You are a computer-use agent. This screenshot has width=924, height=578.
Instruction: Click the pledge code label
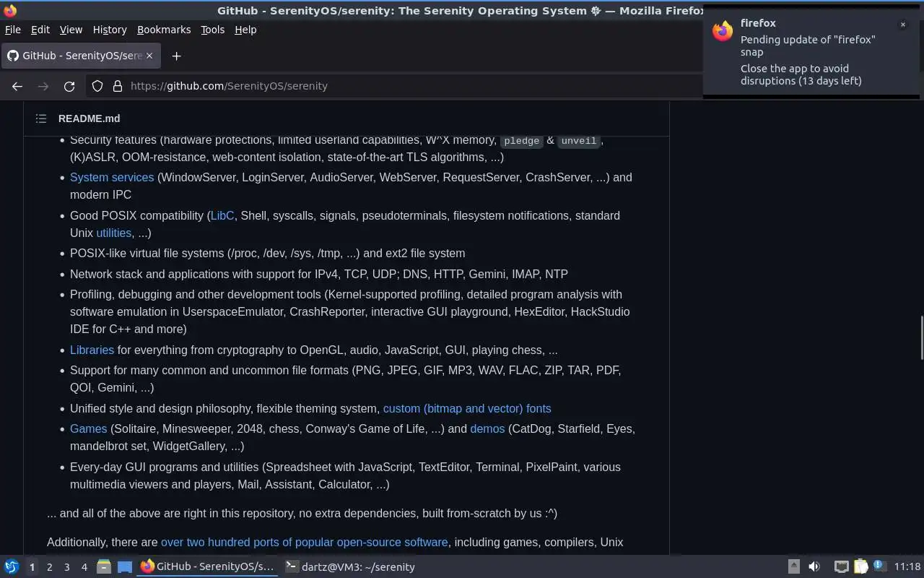click(522, 141)
